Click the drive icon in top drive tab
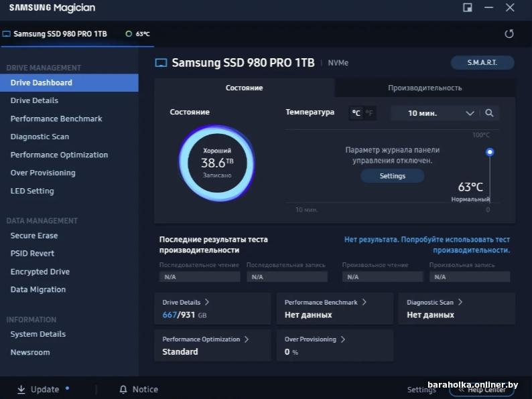This screenshot has width=532, height=399. tap(7, 33)
